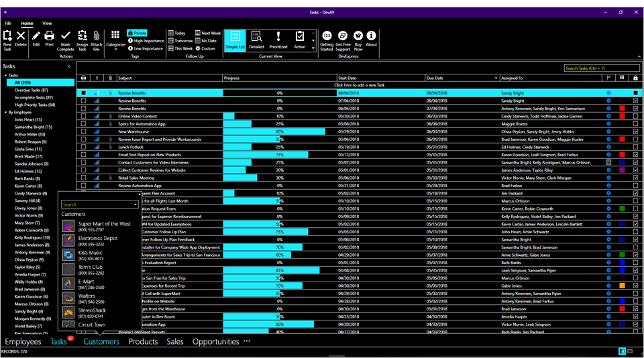Click the This Week follow-up button
The image size is (644, 358).
tap(180, 48)
